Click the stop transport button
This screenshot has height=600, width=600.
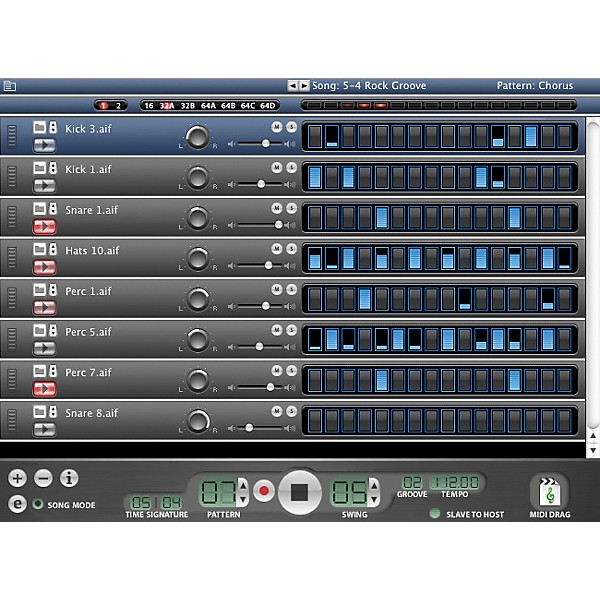300,492
